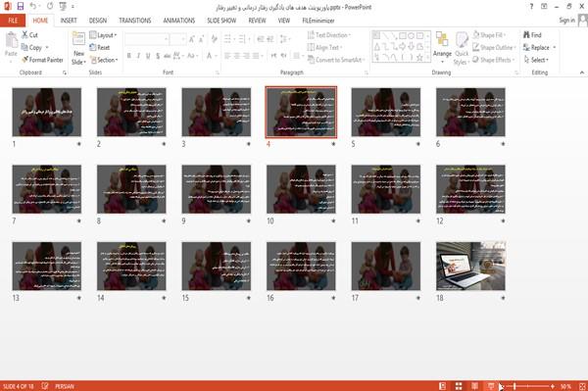The width and height of the screenshot is (588, 391).
Task: Click Convert to SmartArt
Action: 335,60
